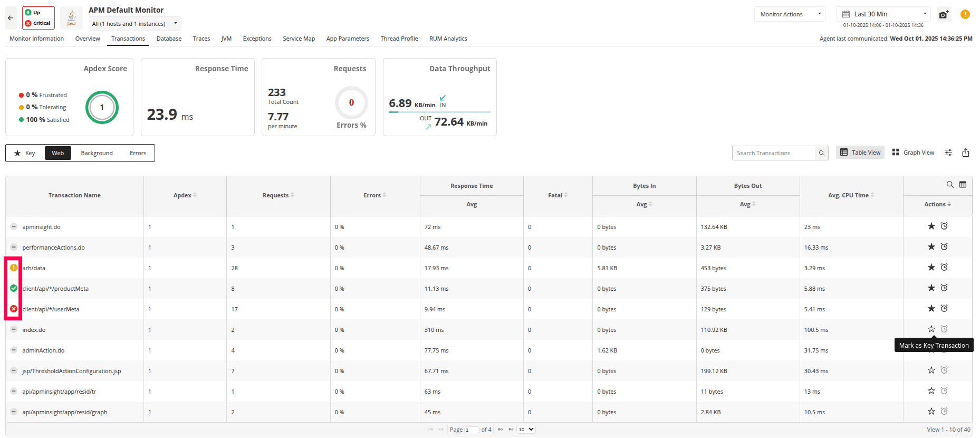Click the camera snapshot icon
Screen dimensions: 980x438
click(944, 15)
